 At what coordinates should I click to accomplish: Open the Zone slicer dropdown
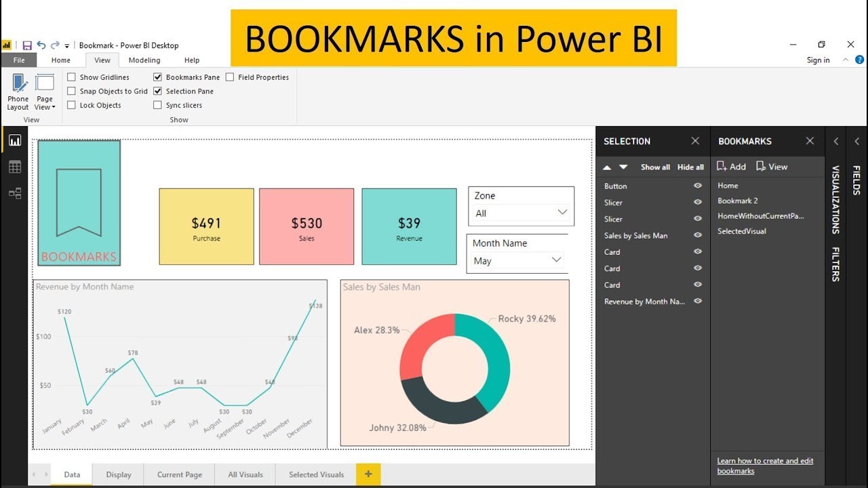click(562, 213)
